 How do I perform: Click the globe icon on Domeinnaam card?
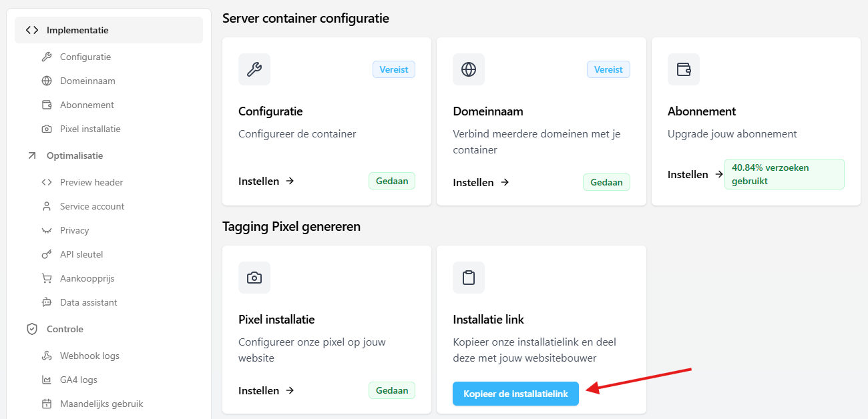[x=469, y=69]
